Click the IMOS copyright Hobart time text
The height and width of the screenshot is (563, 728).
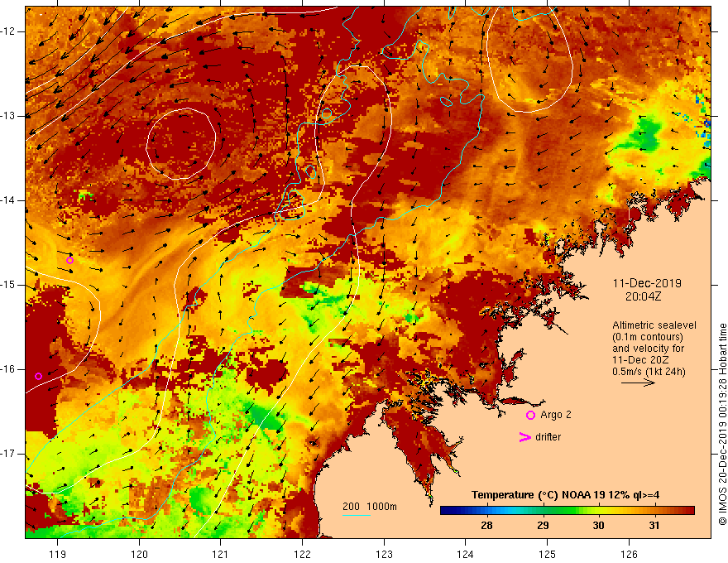[722, 424]
